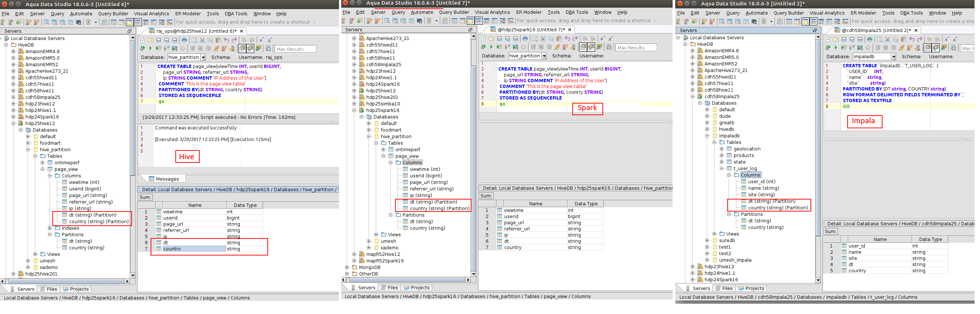Click Max Results field in Hive window
Viewport: 980px width, 314px height.
(295, 49)
